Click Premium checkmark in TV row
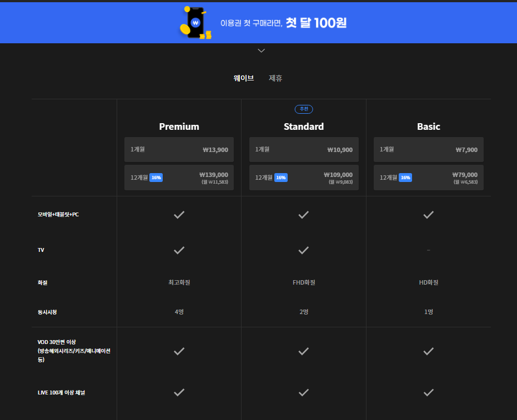 (179, 250)
